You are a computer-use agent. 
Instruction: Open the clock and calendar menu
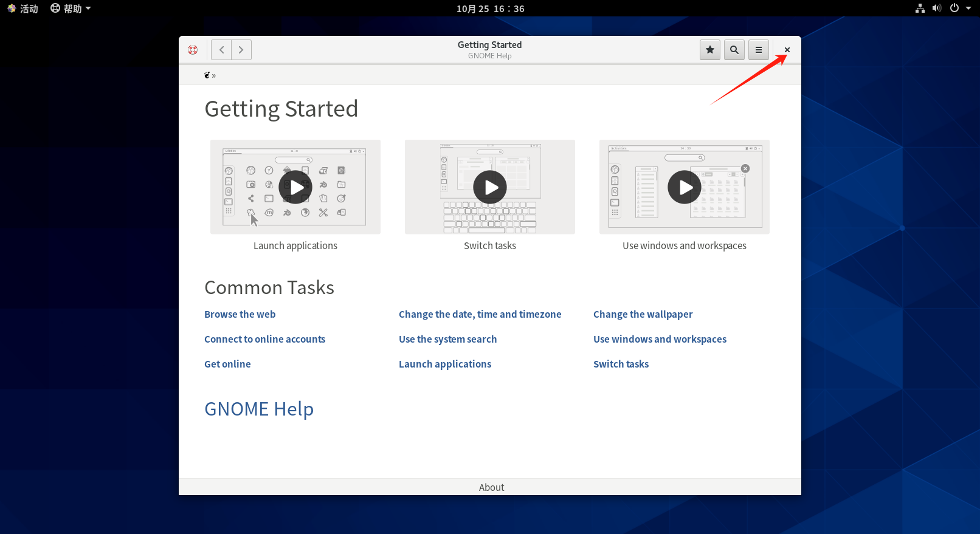point(490,9)
